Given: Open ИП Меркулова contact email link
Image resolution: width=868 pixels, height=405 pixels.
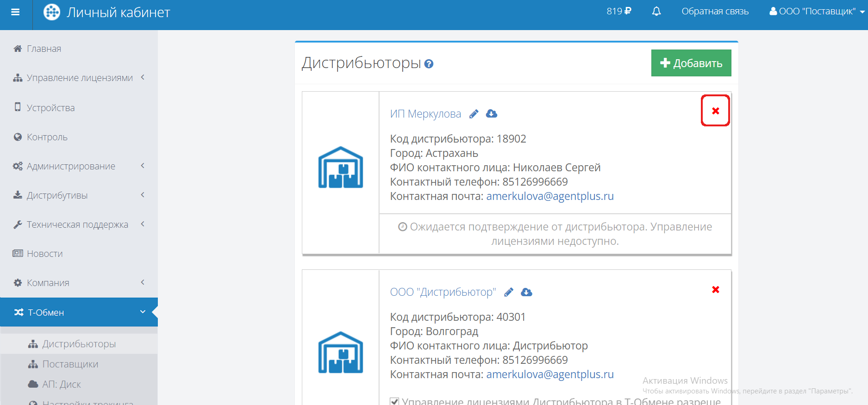Looking at the screenshot, I should [x=550, y=196].
